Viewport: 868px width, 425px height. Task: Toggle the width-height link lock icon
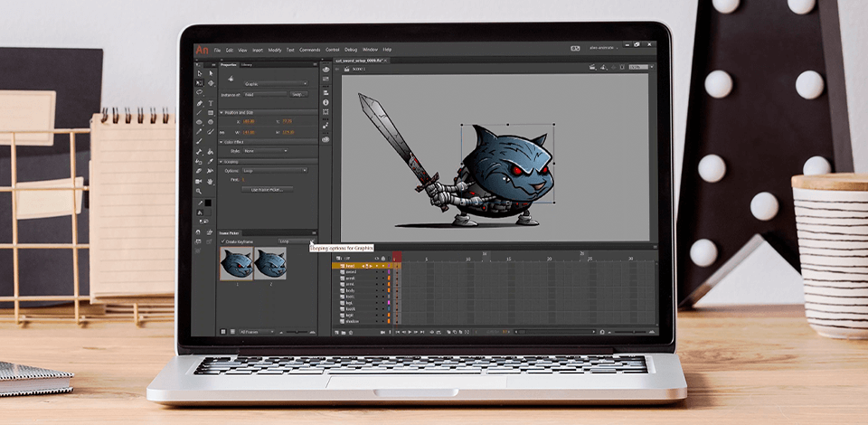[x=222, y=132]
